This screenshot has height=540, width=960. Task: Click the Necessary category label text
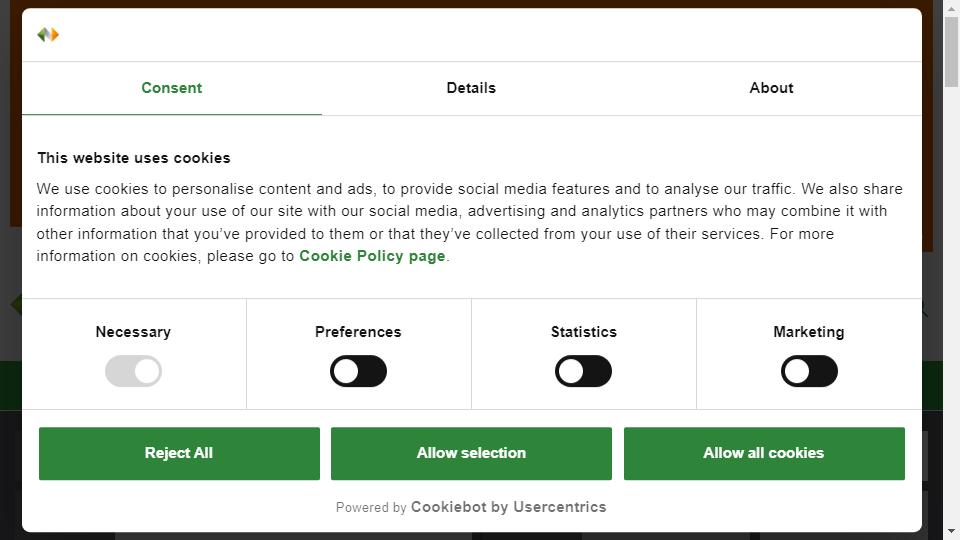coord(133,332)
